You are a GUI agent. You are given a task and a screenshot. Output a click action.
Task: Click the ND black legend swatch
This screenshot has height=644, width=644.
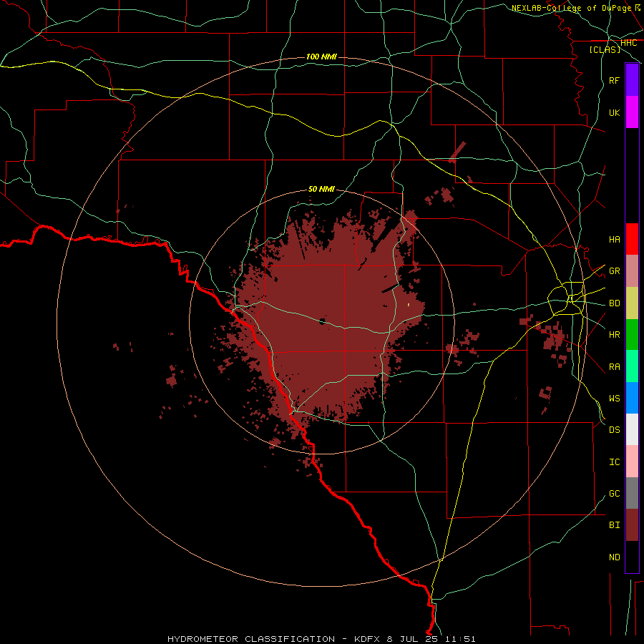(x=632, y=557)
